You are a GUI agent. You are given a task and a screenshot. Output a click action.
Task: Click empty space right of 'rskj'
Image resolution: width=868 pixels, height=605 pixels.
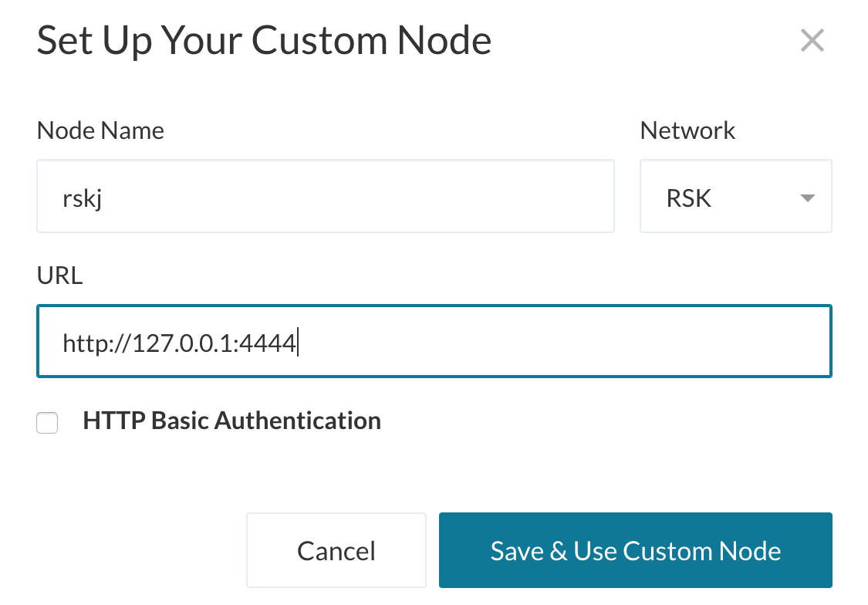[x=386, y=197]
